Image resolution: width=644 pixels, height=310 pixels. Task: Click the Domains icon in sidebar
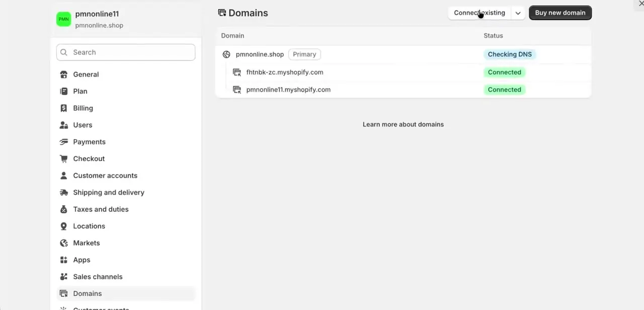pyautogui.click(x=64, y=293)
